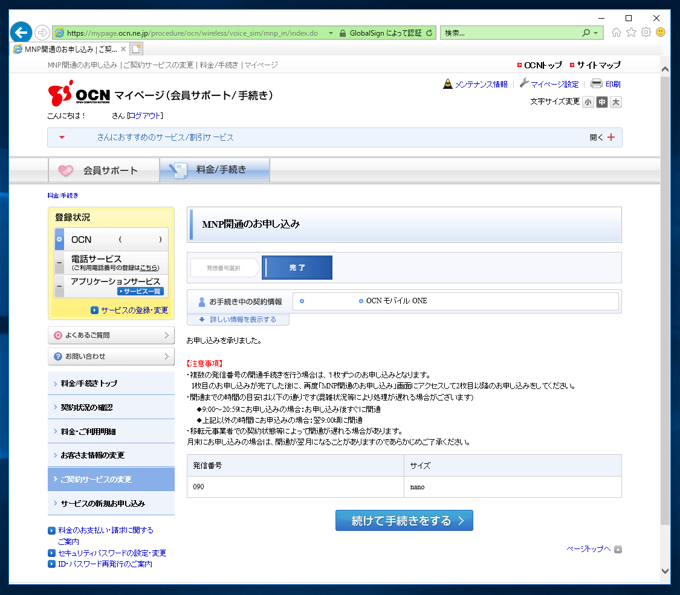680x595 pixels.
Task: Open browser tools gear icon
Action: (x=646, y=33)
